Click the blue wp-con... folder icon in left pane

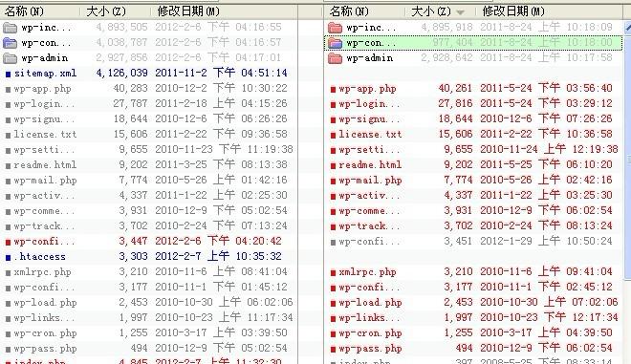[x=10, y=43]
